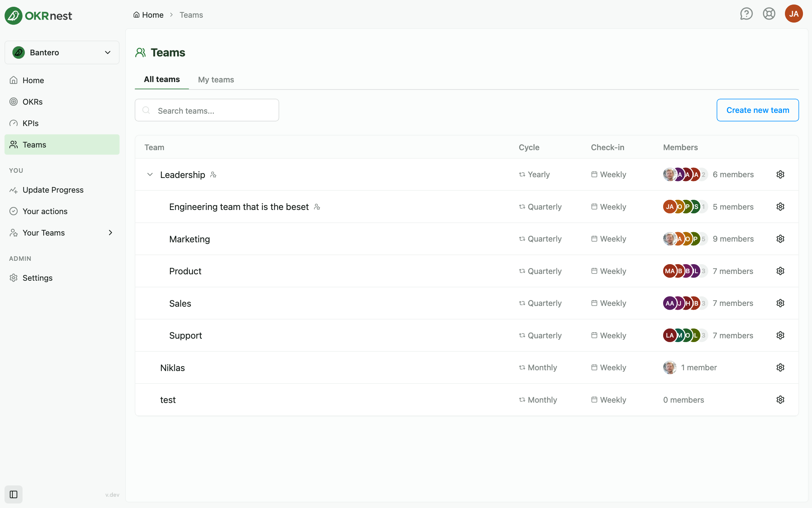Click the Teams breadcrumb text
Viewport: 812px width, 508px height.
tap(191, 15)
